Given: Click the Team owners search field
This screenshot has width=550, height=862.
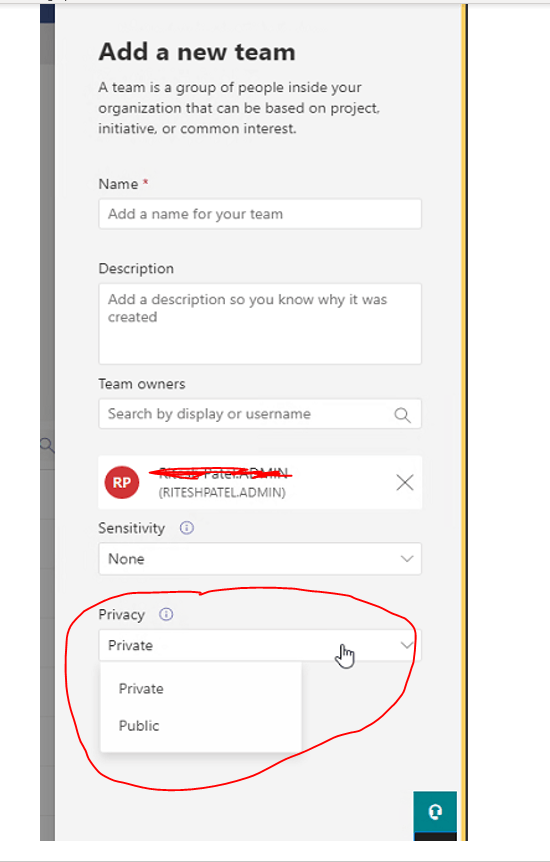Looking at the screenshot, I should click(x=260, y=414).
